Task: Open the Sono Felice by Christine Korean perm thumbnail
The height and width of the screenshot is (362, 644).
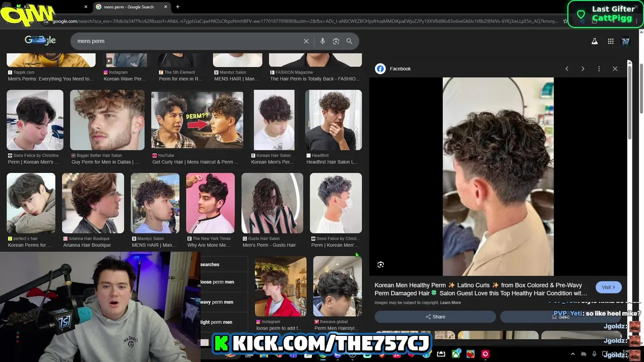Action: 35,120
